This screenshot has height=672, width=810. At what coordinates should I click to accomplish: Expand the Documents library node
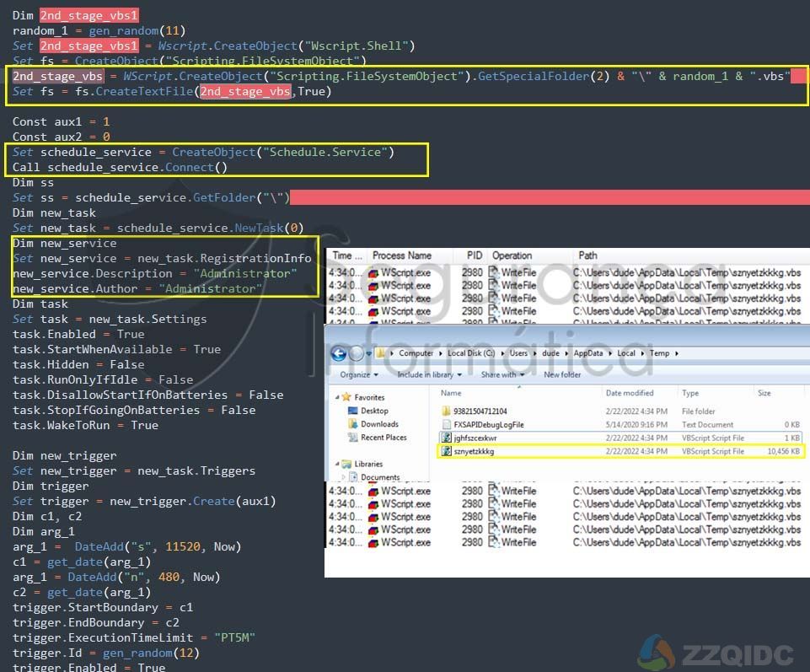(x=344, y=477)
